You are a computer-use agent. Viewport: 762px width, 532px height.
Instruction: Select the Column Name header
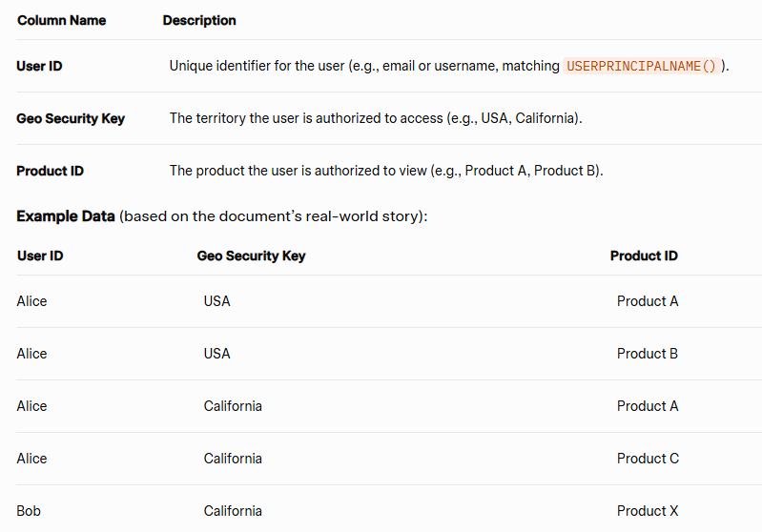tap(62, 20)
